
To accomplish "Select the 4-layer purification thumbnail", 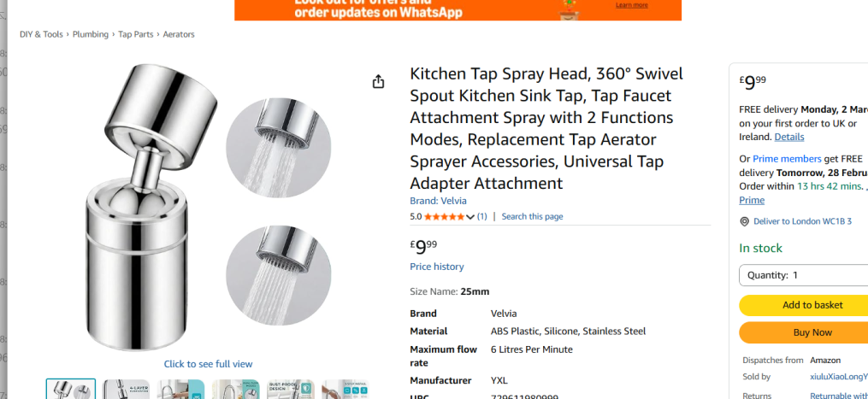I will 126,389.
